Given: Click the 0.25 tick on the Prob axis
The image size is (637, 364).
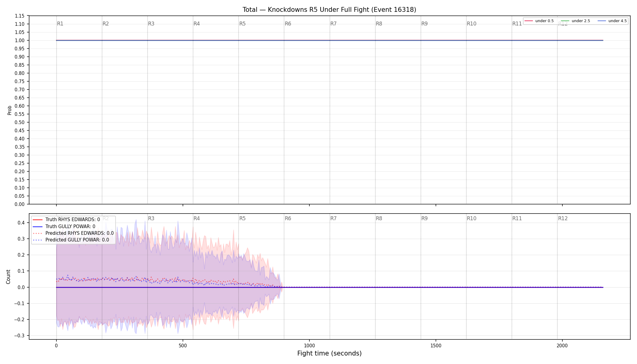Looking at the screenshot, I should pyautogui.click(x=20, y=163).
